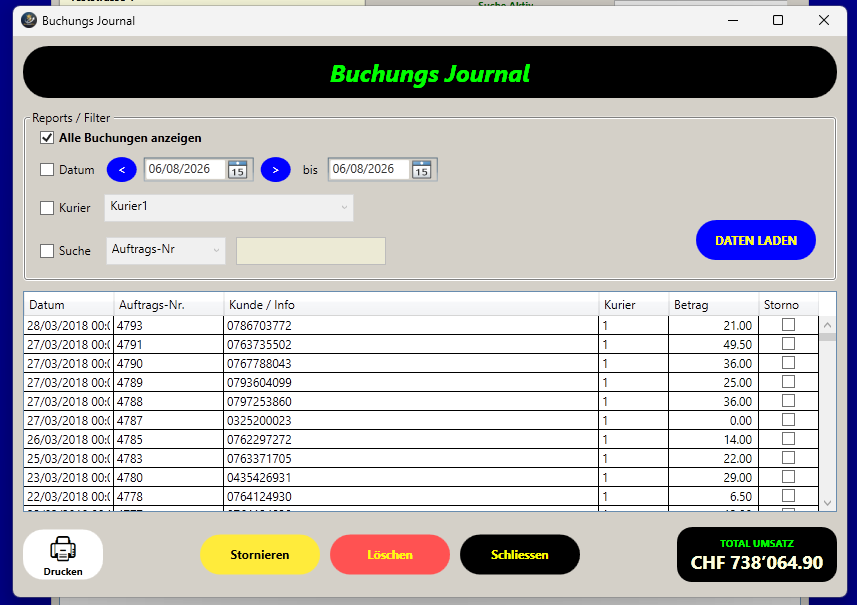Open the end date calendar picker

pyautogui.click(x=421, y=169)
